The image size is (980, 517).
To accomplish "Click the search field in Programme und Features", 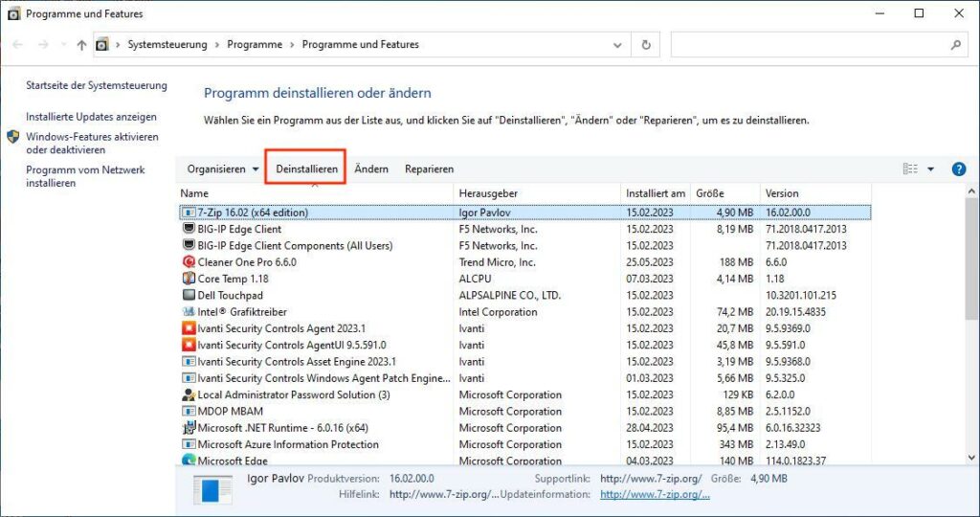I will tap(812, 45).
